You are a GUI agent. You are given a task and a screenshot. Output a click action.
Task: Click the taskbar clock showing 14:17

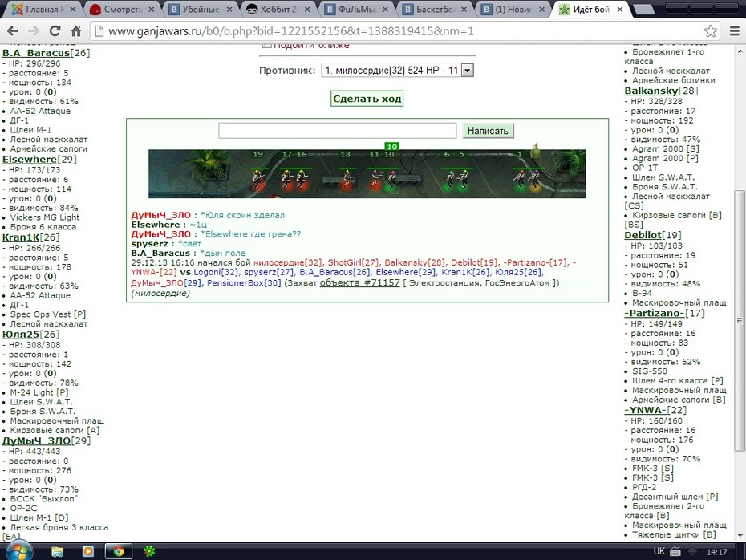716,552
